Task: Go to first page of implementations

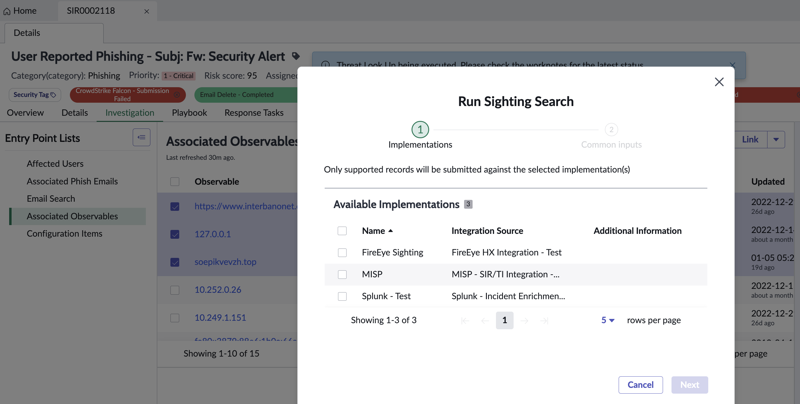Action: pyautogui.click(x=464, y=320)
